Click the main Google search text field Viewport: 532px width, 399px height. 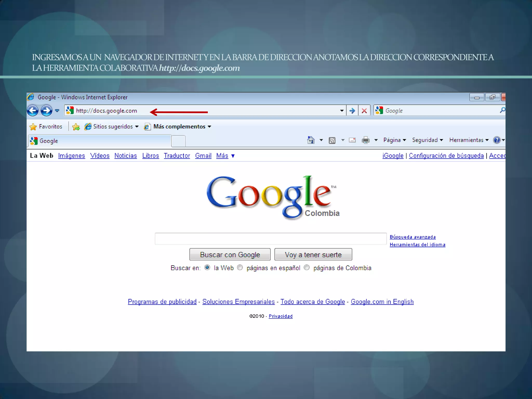coord(271,239)
